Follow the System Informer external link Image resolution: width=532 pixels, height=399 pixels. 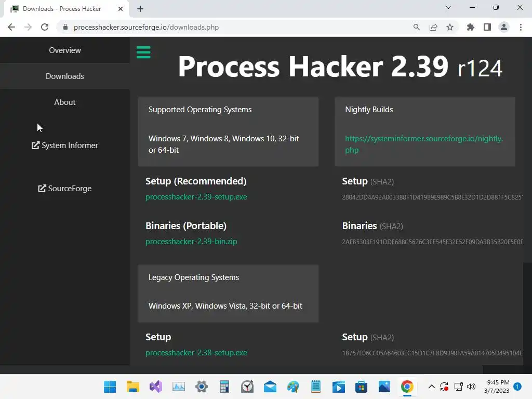65,145
